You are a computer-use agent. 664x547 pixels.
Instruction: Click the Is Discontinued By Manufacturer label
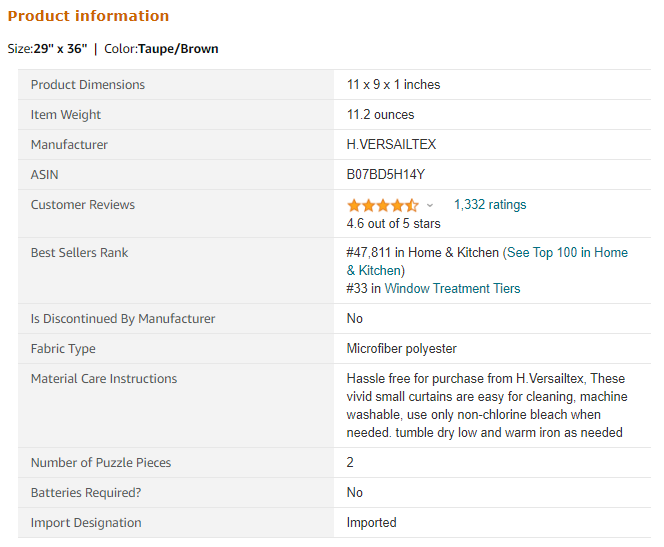(122, 319)
